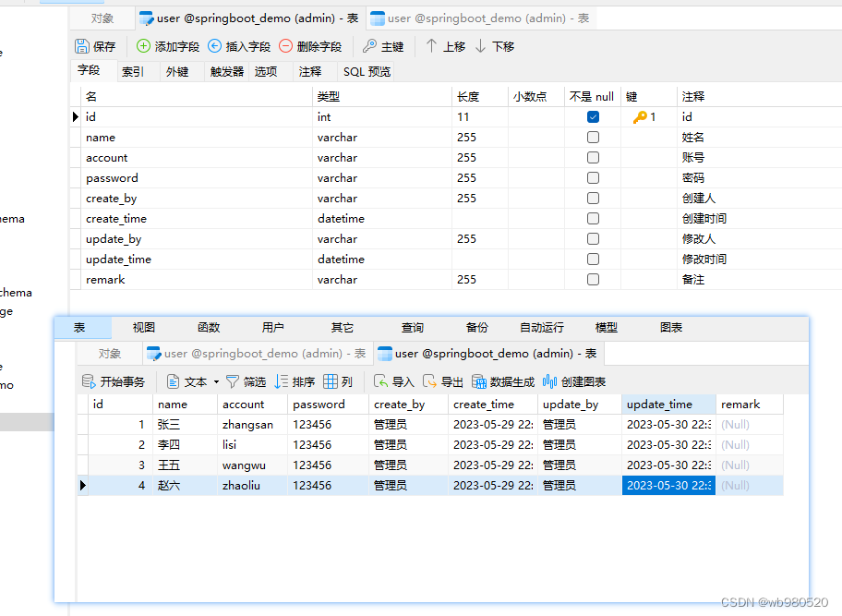The image size is (842, 616).
Task: Open first user @springboot_demo tab in upper window
Action: pos(248,18)
